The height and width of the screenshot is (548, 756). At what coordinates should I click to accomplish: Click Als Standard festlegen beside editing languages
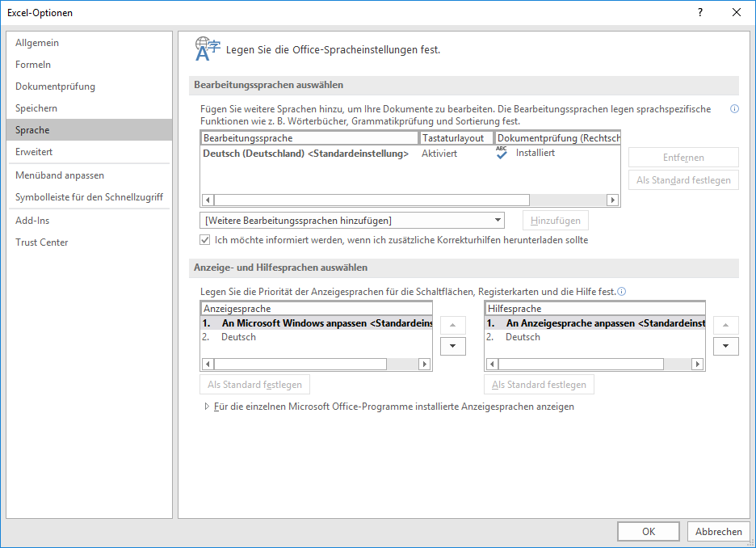683,180
